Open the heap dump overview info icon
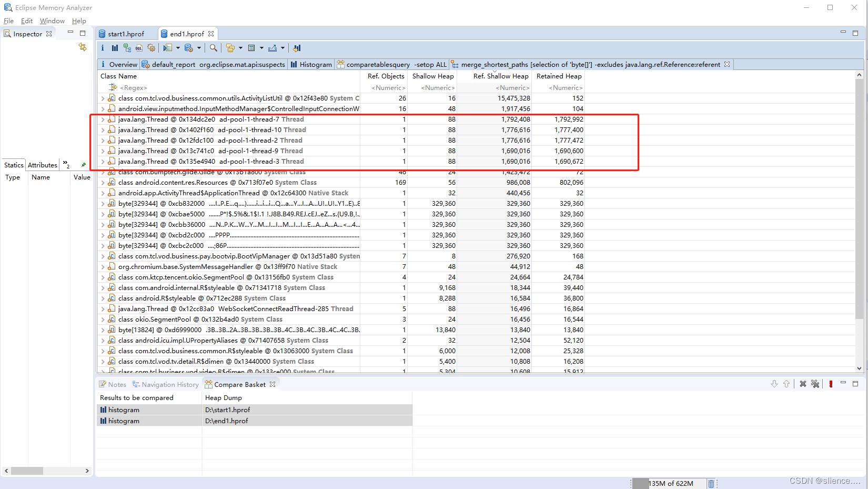Screen dimensions: 868x489 coord(103,48)
